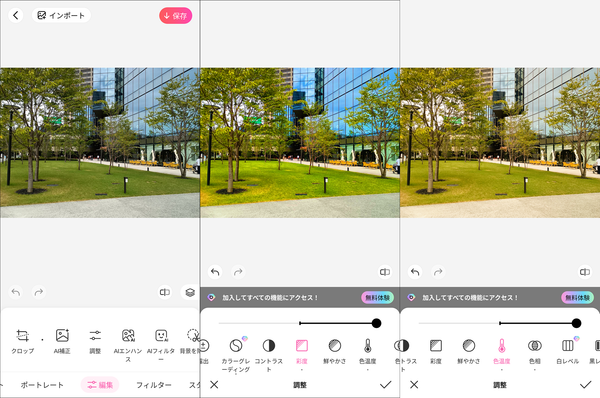Tap undo arrow in the right screen

(x=415, y=272)
